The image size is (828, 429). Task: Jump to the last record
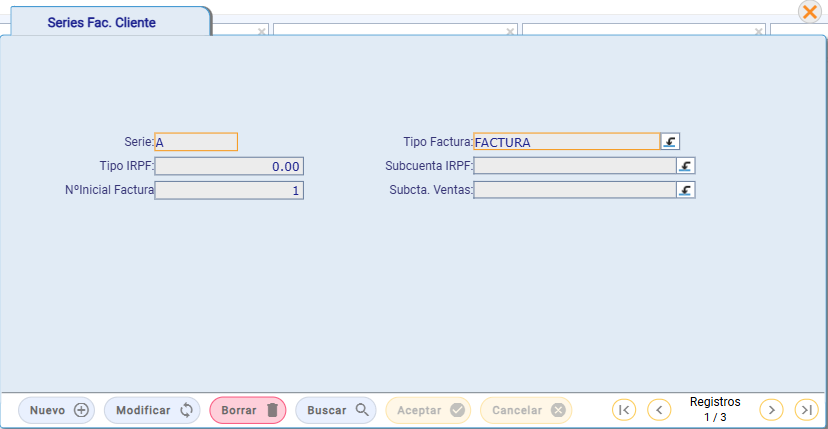(x=806, y=410)
